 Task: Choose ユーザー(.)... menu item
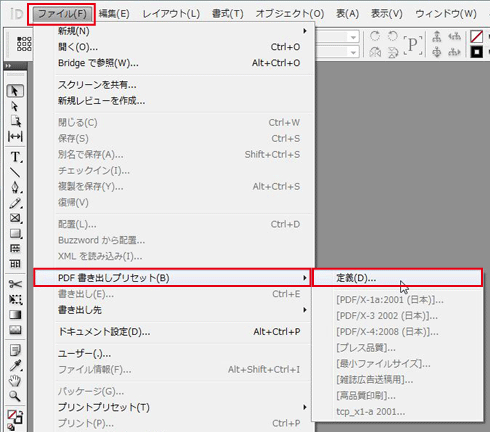point(173,354)
